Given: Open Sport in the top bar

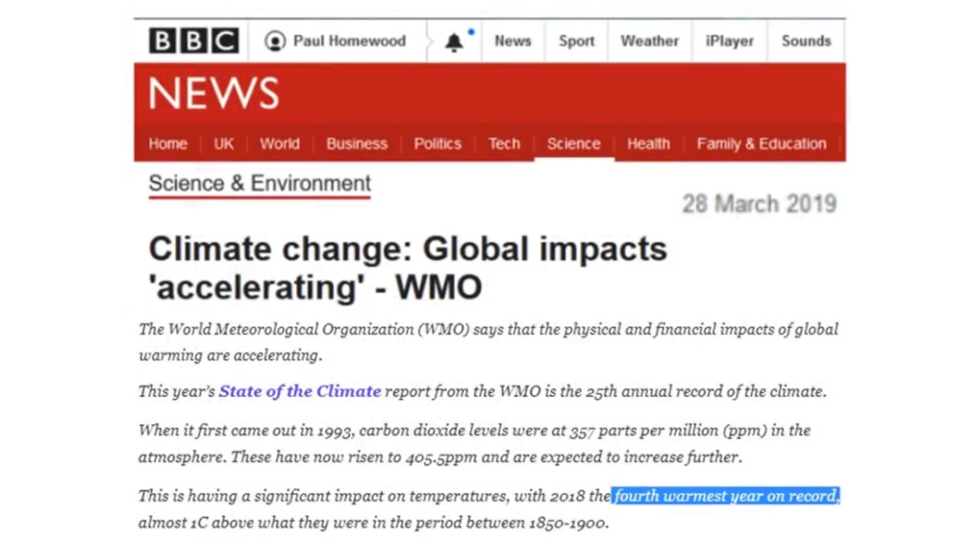Looking at the screenshot, I should pyautogui.click(x=576, y=41).
